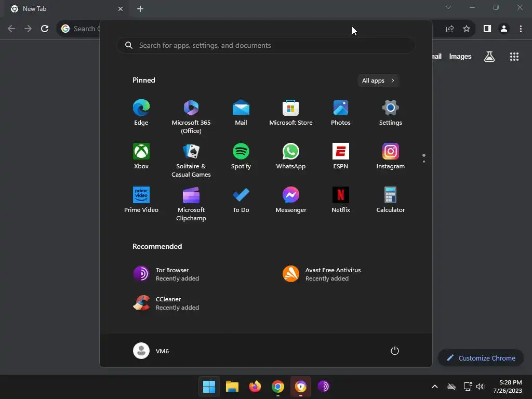This screenshot has width=532, height=399.
Task: Launch the Photos app
Action: [341, 113]
